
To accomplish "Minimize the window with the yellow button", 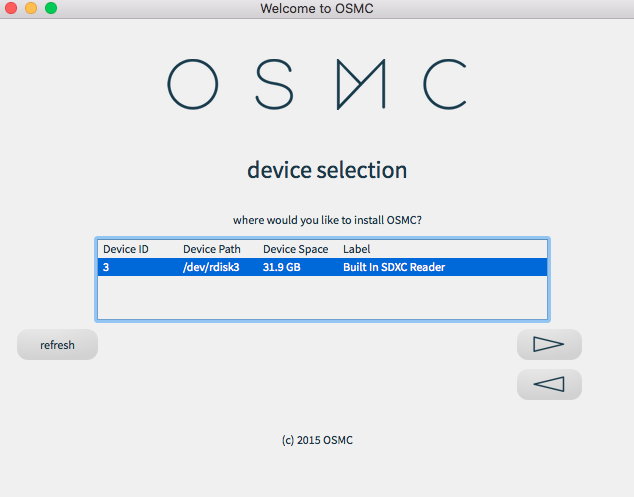I will click(31, 8).
